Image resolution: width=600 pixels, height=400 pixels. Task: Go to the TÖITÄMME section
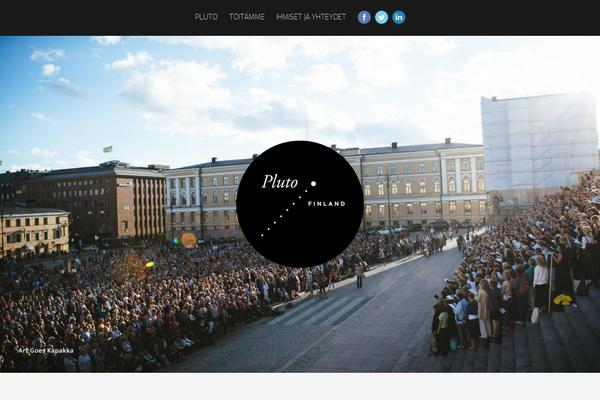(x=246, y=17)
